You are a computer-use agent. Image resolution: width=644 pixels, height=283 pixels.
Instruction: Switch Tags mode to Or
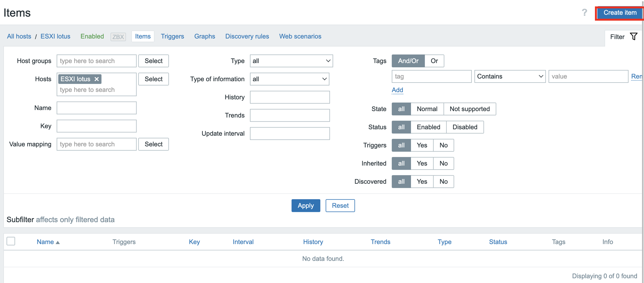tap(434, 61)
